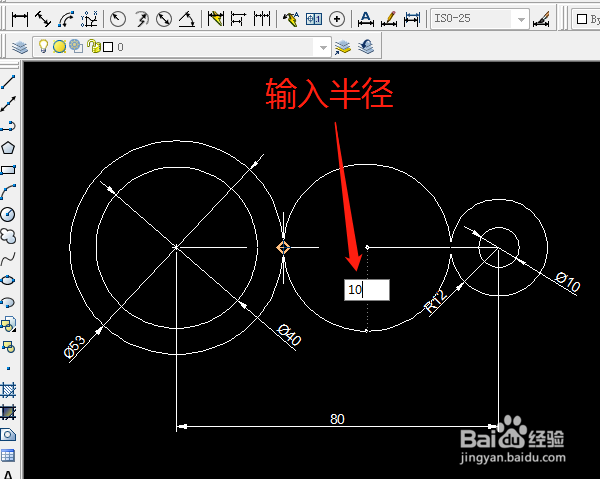Image resolution: width=600 pixels, height=479 pixels.
Task: Select the Angular dimension tool
Action: coord(187,19)
